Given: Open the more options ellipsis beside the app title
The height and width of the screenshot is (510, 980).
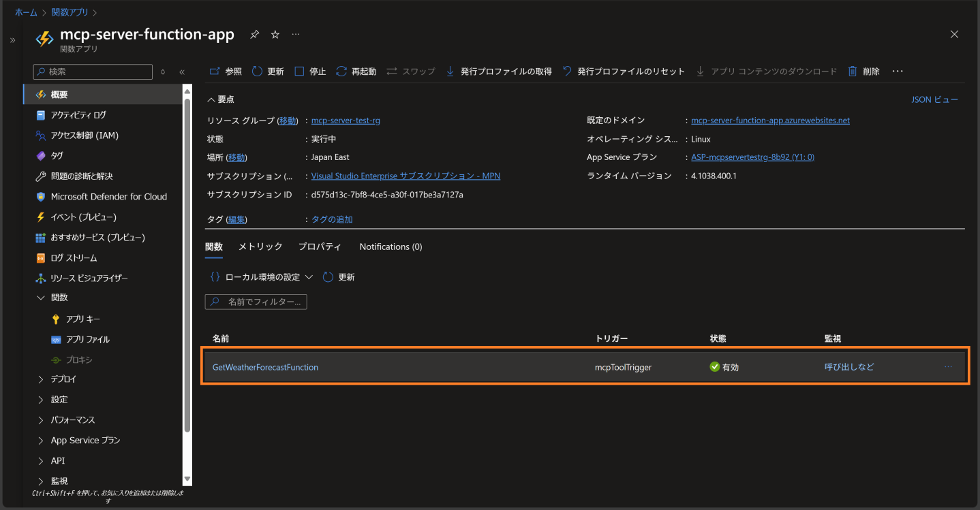Looking at the screenshot, I should coord(296,34).
